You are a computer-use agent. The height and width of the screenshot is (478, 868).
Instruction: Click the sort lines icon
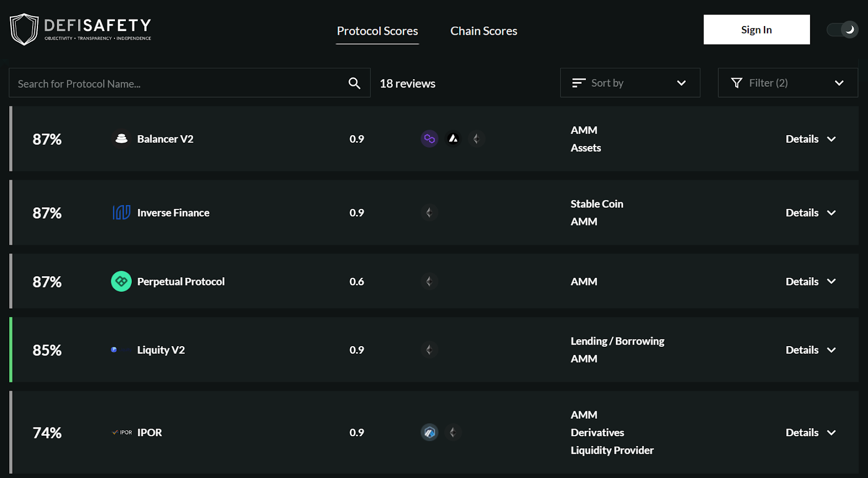tap(579, 82)
